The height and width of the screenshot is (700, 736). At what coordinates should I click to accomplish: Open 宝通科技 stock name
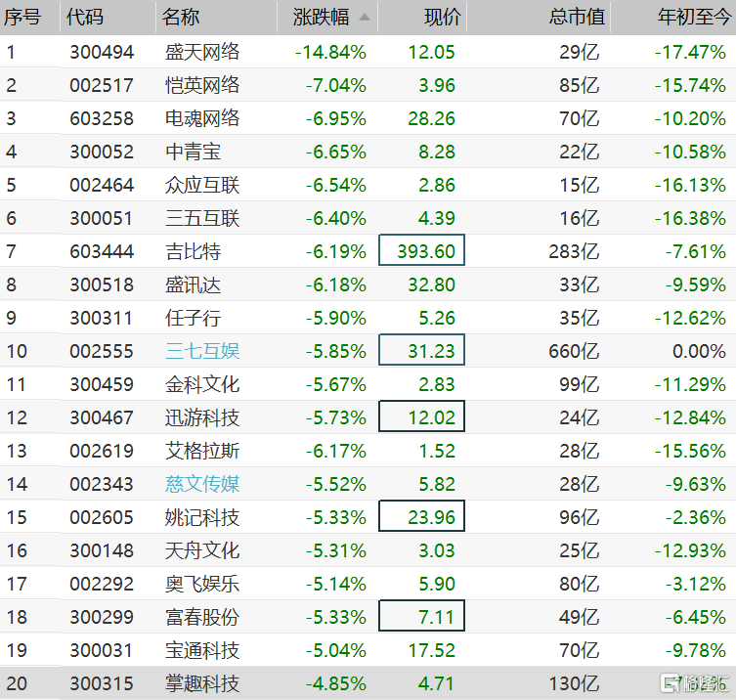point(202,650)
